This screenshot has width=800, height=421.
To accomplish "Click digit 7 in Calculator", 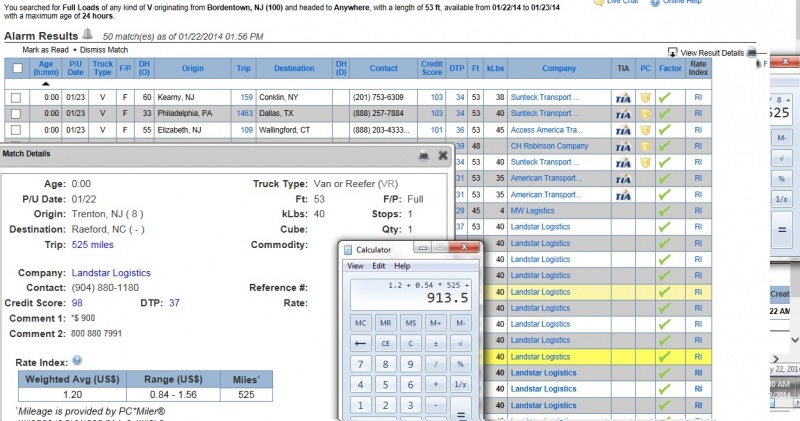I will [360, 364].
